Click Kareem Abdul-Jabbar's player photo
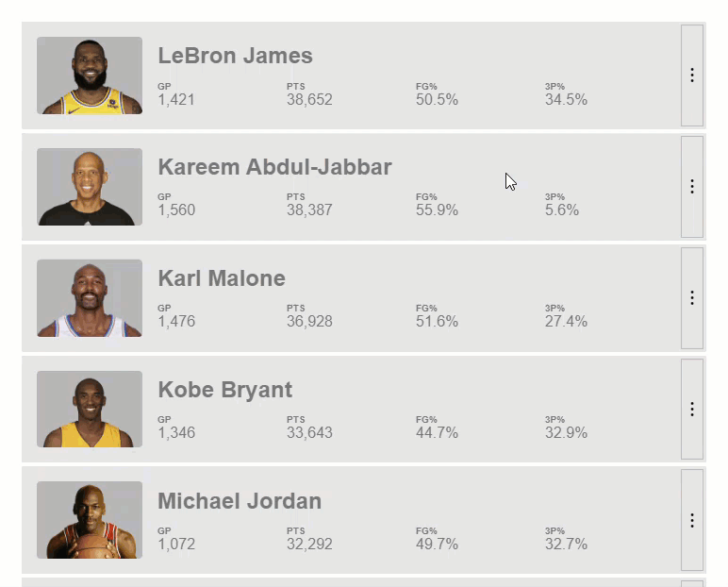This screenshot has height=587, width=728. [x=90, y=187]
